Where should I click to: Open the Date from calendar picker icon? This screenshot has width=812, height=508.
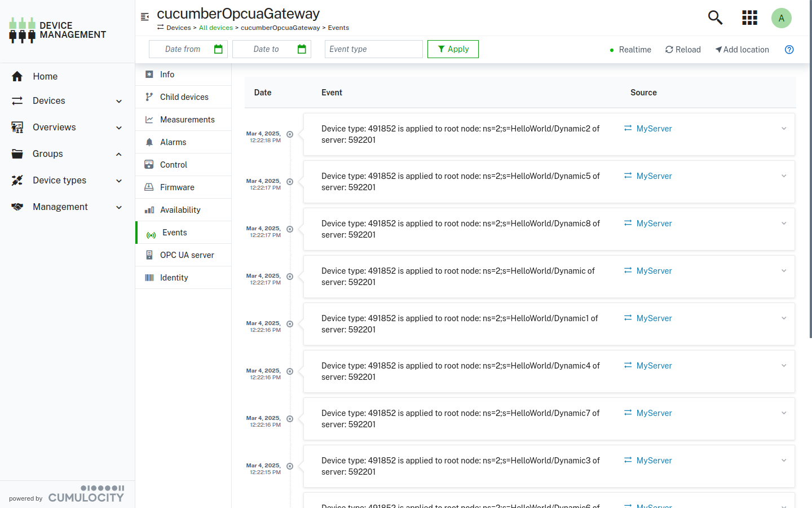point(218,49)
